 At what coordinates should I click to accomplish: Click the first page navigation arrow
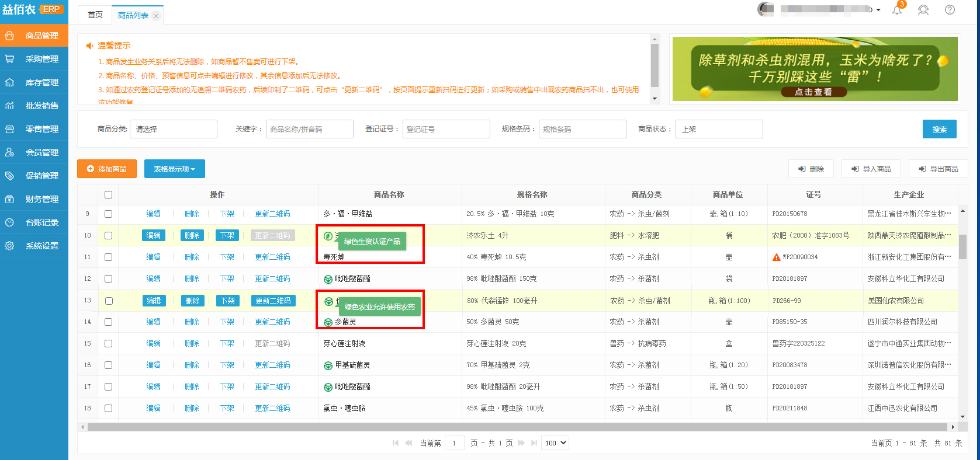tap(396, 443)
